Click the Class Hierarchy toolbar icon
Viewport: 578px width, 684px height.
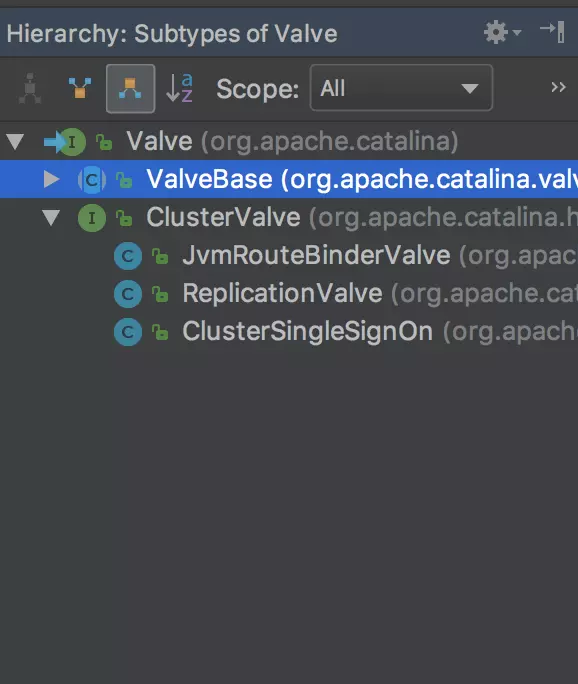coord(30,89)
